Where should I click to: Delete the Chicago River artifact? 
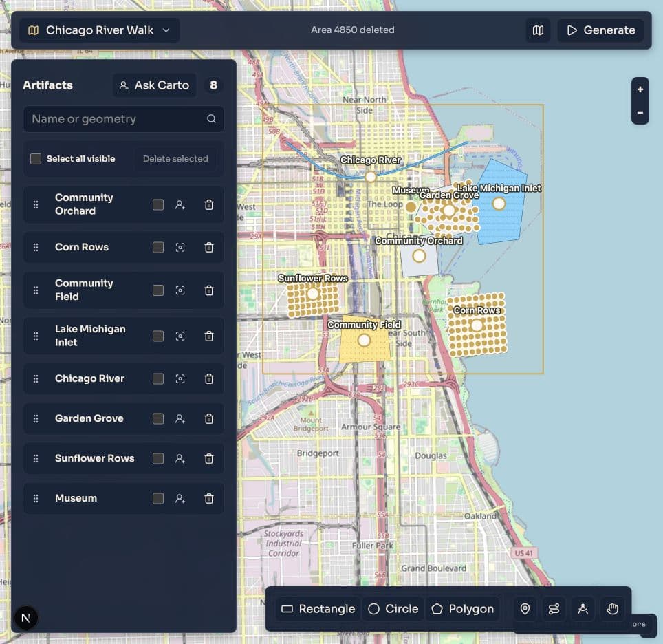point(209,378)
